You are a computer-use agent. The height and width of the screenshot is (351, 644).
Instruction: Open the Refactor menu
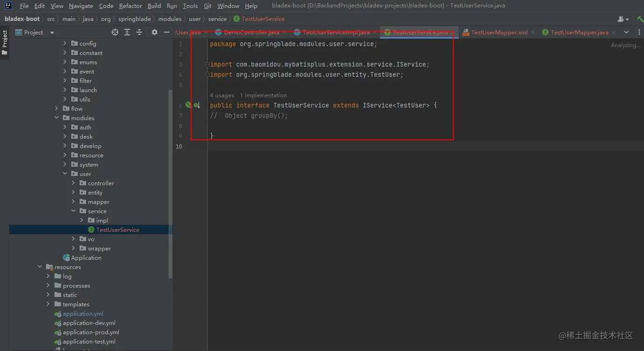click(130, 6)
